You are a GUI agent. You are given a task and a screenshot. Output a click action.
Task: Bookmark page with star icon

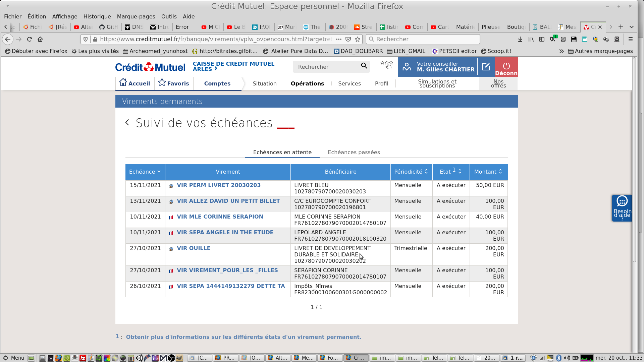pos(358,39)
